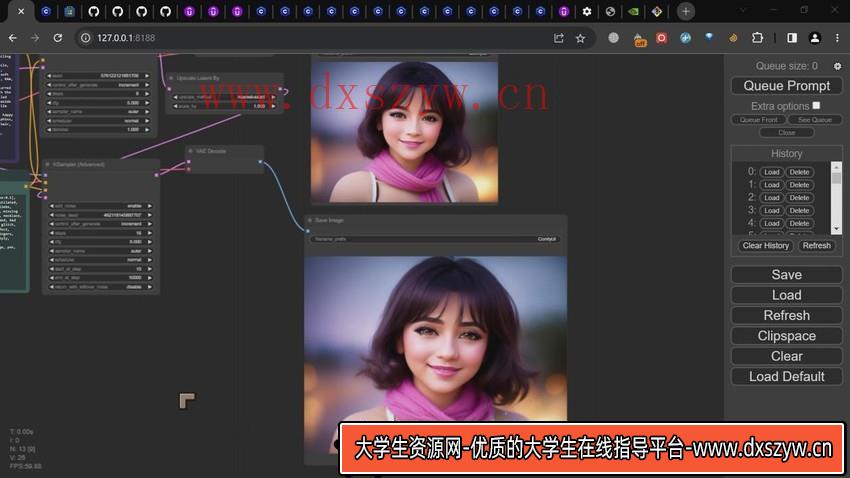Click the browser forward arrow
The width and height of the screenshot is (850, 478).
tap(35, 38)
